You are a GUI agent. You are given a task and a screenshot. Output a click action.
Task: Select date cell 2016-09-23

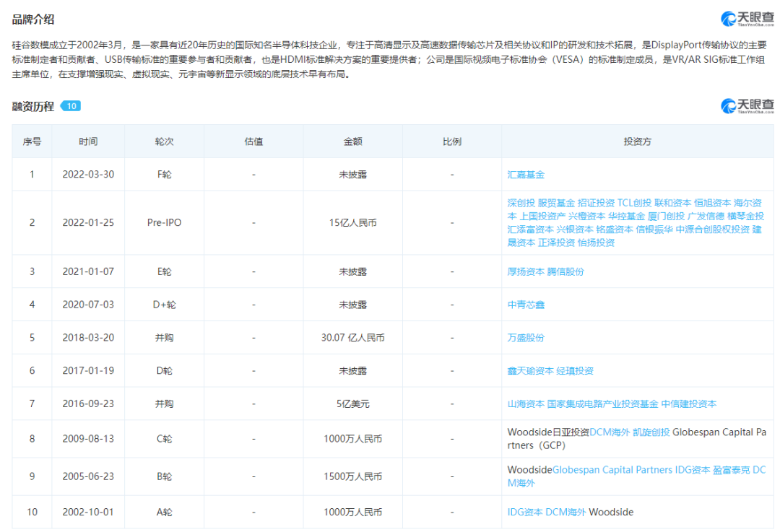coord(88,404)
